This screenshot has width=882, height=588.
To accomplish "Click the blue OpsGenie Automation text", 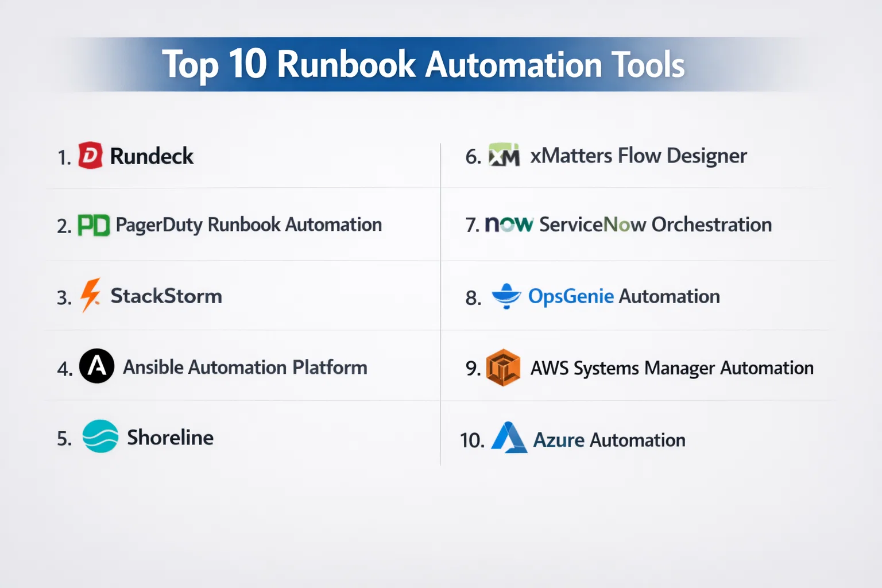I will coord(624,296).
